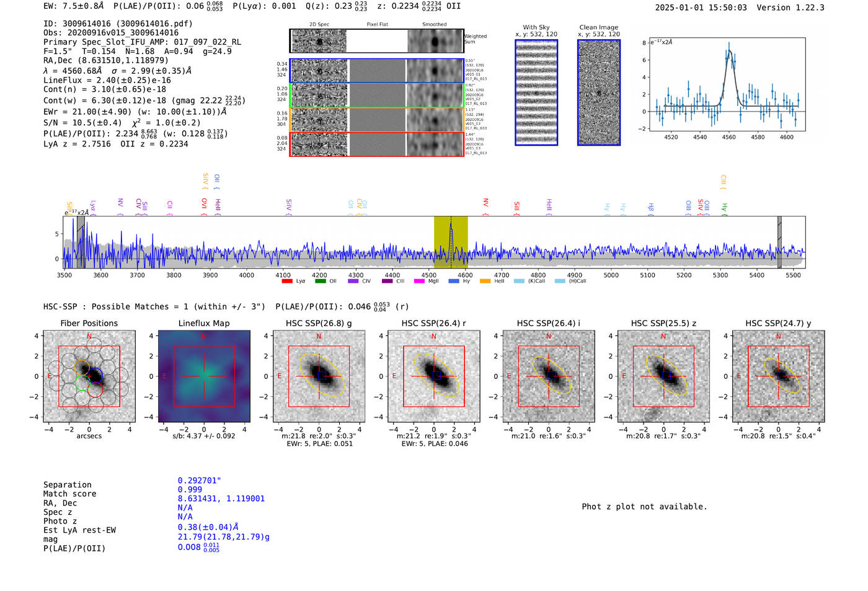Click the purple CIV legend swatch
The image size is (868, 591).
[x=353, y=281]
